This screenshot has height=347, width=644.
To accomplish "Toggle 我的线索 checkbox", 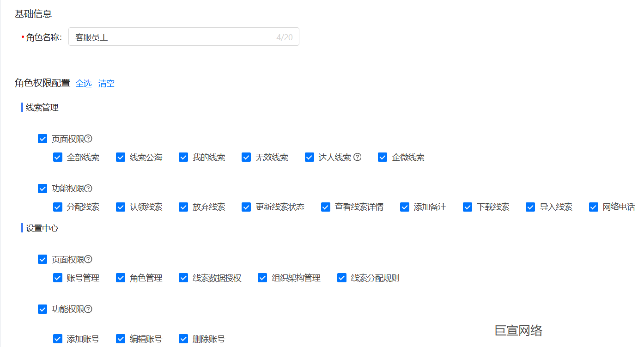I will (183, 157).
